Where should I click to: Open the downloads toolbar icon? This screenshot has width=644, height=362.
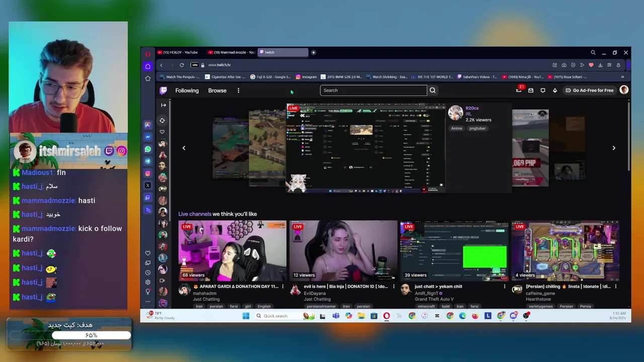[600, 65]
